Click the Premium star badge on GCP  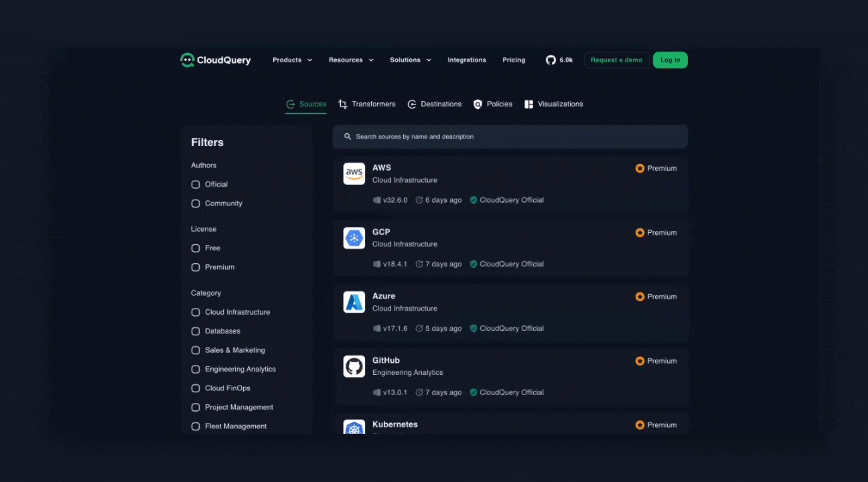[x=640, y=233]
